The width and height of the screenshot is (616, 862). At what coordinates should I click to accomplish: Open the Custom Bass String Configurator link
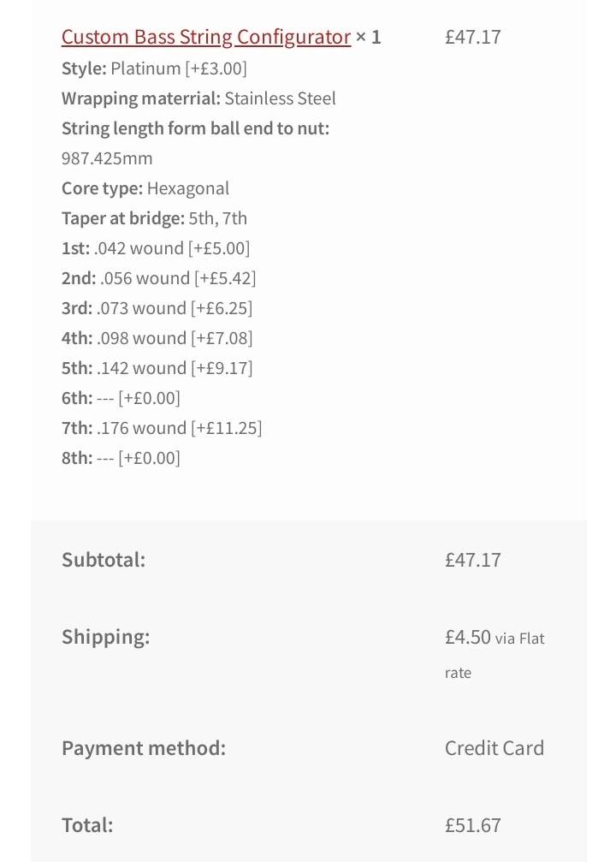pyautogui.click(x=206, y=38)
